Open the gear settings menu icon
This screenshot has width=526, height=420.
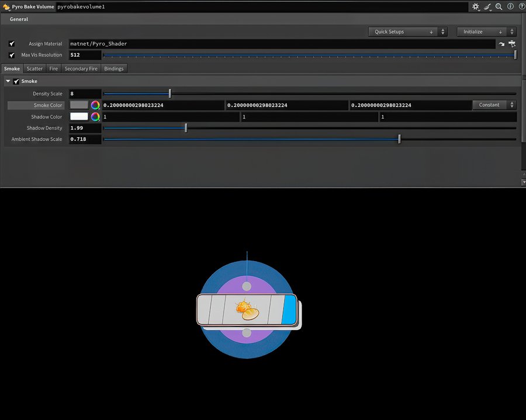pos(475,6)
